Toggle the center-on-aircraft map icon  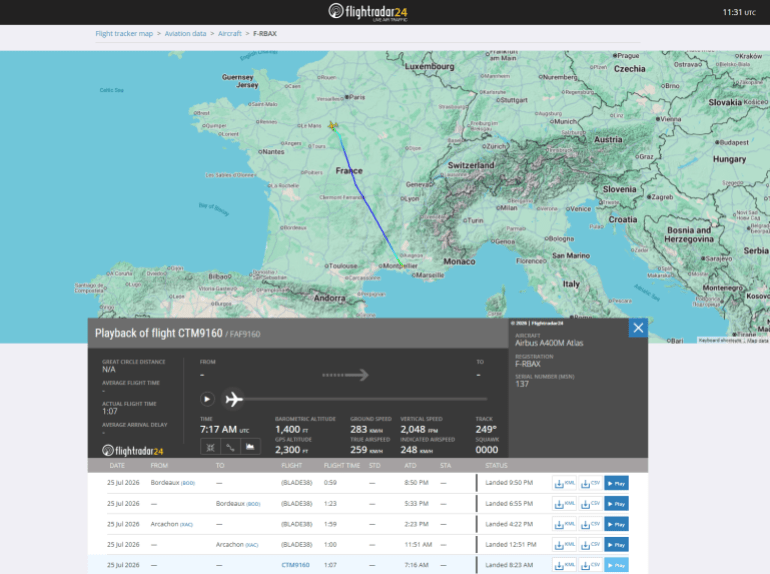(210, 447)
